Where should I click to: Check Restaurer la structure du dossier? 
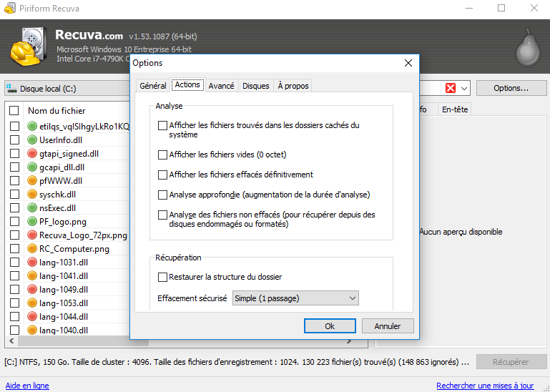point(162,278)
